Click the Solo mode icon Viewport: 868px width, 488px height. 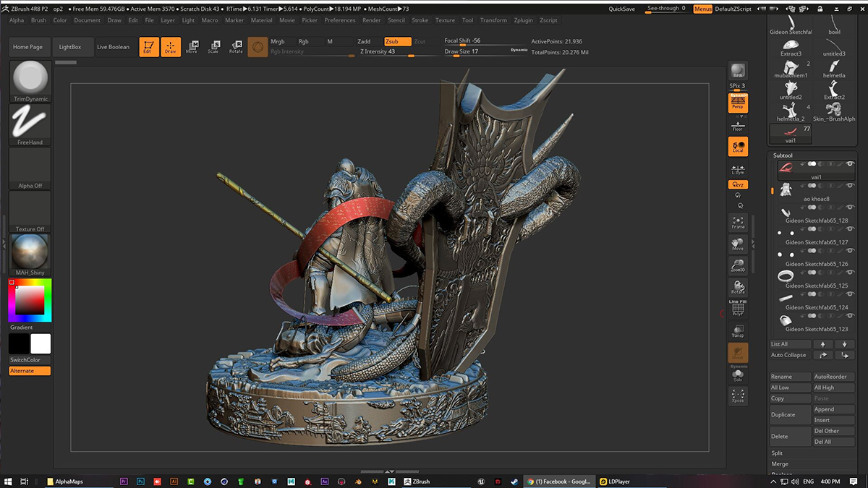pyautogui.click(x=738, y=375)
